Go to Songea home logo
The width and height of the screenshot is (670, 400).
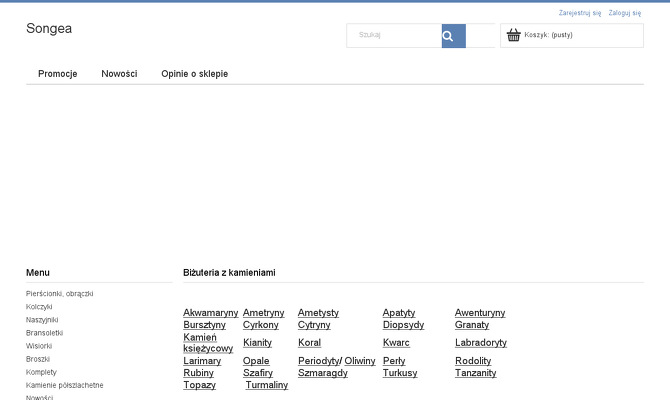click(x=49, y=28)
